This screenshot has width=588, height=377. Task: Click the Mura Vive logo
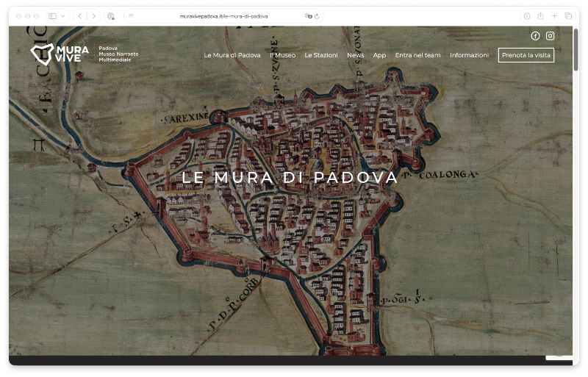tap(60, 54)
